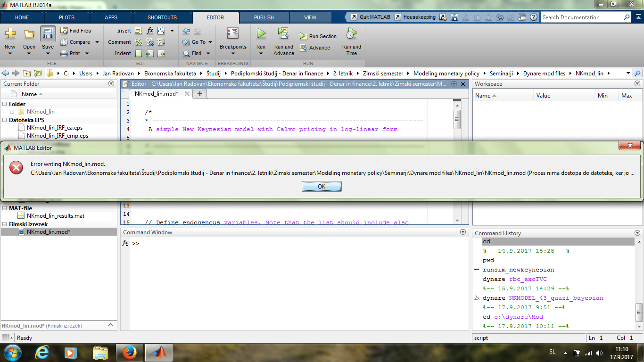Collapse the Datoteka EPS group

[5, 120]
